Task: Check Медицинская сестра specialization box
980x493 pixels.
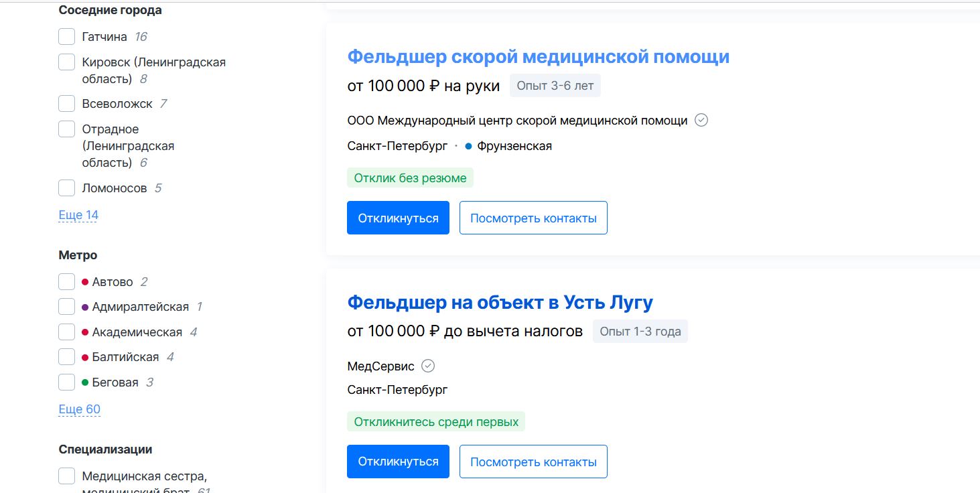Action: tap(66, 476)
